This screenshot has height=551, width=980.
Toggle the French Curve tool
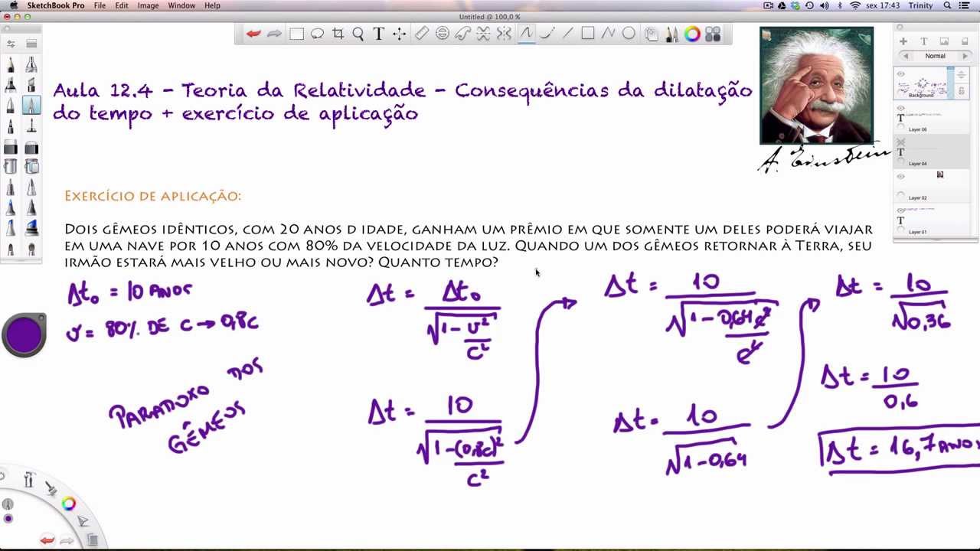pyautogui.click(x=462, y=34)
